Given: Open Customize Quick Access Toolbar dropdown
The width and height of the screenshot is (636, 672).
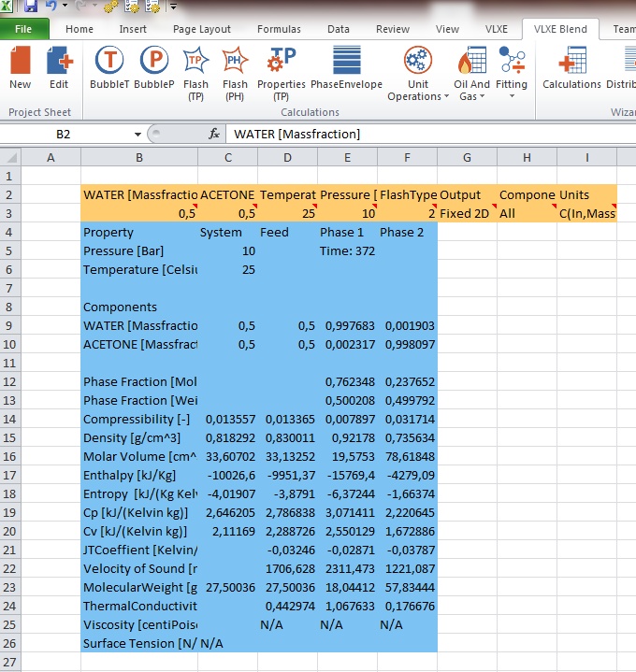Looking at the screenshot, I should coord(173,6).
